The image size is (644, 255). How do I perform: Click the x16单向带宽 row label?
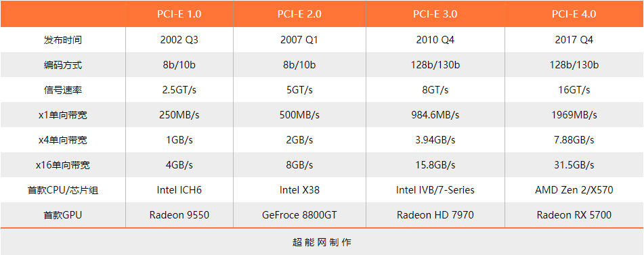point(63,165)
